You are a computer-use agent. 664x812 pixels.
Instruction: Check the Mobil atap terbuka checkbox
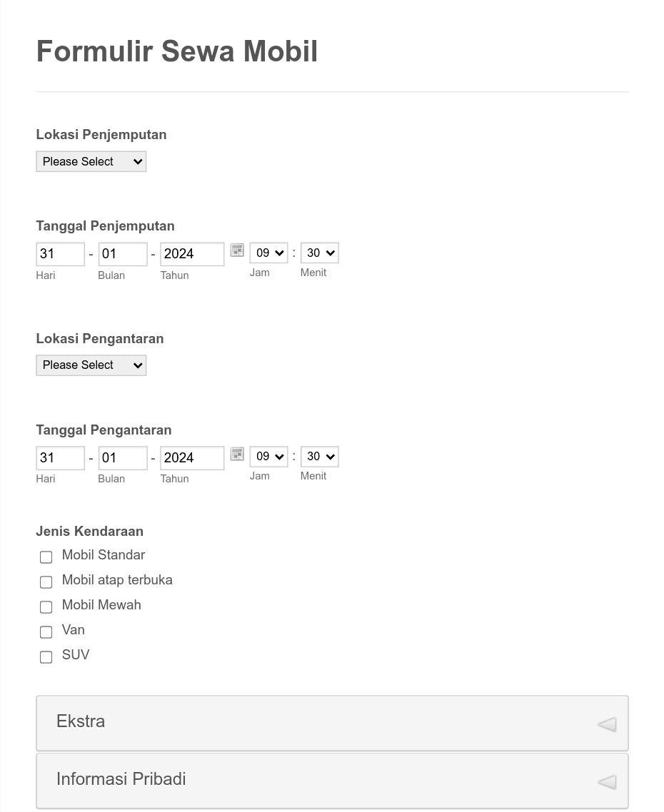point(46,582)
